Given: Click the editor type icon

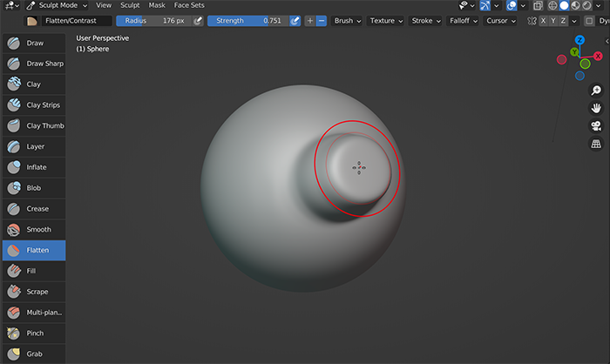Looking at the screenshot, I should click(x=12, y=5).
